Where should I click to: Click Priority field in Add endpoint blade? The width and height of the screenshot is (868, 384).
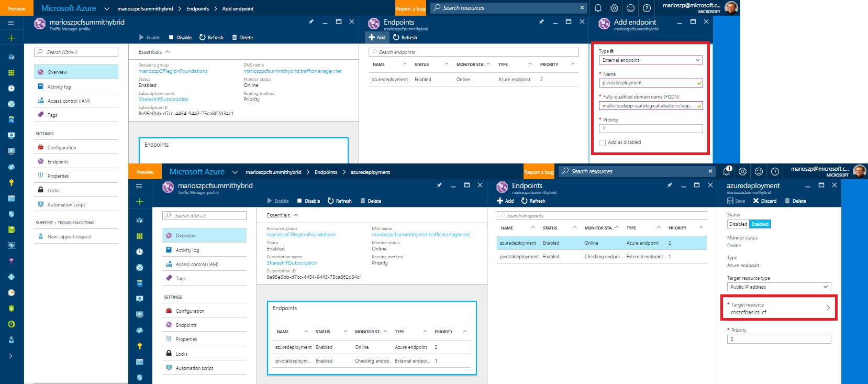tap(651, 128)
